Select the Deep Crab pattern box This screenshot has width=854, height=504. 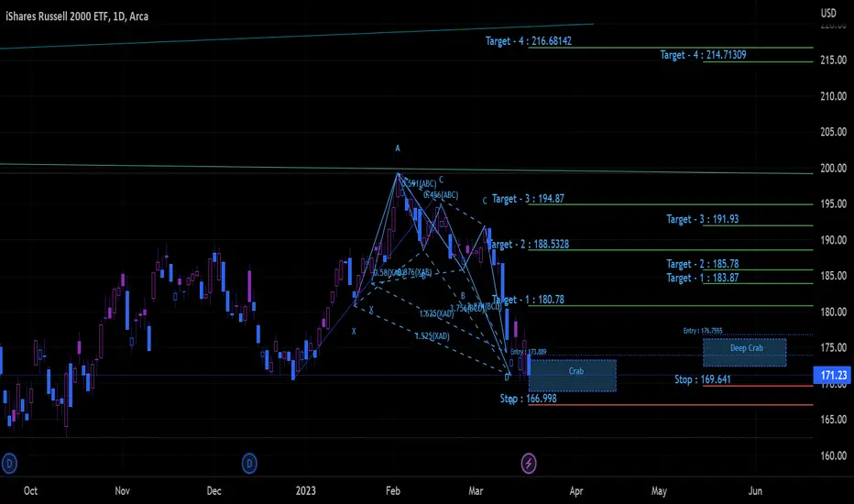click(745, 352)
